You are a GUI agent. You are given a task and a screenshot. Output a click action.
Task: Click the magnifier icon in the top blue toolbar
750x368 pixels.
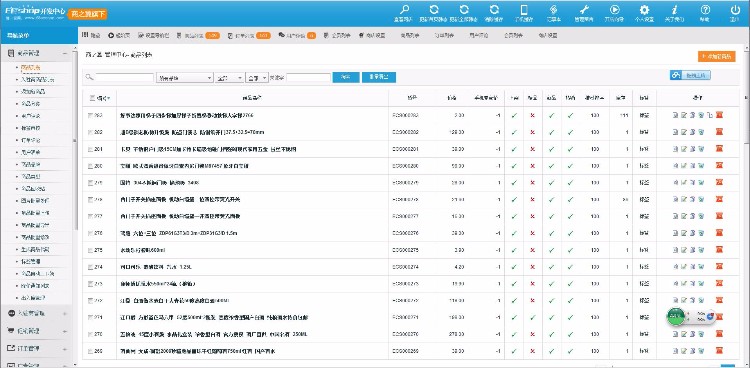(405, 10)
